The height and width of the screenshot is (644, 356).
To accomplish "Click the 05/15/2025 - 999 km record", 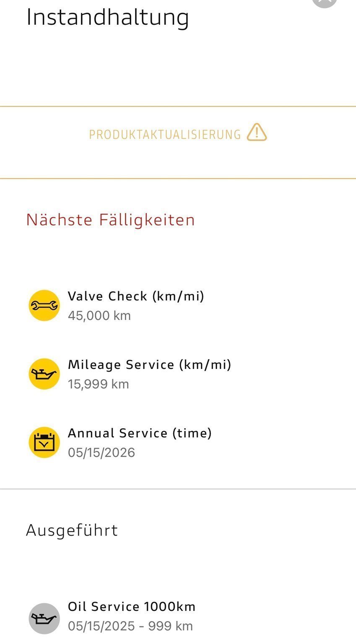I will 130,626.
